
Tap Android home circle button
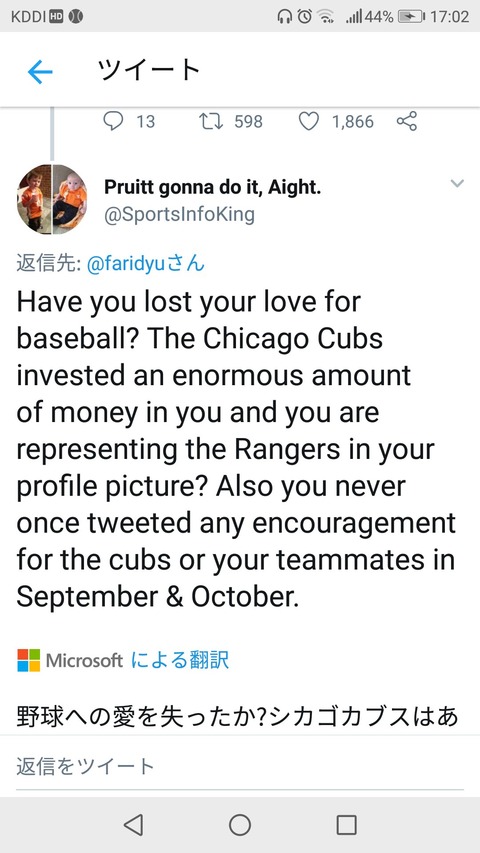240,825
